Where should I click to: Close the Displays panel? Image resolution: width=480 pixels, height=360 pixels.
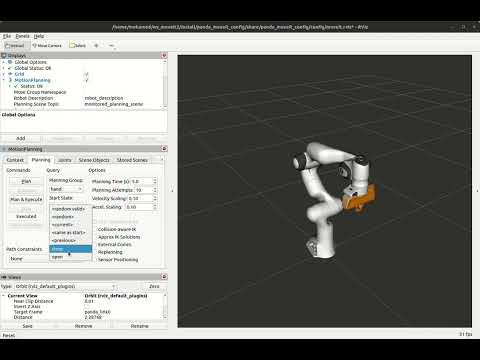[x=164, y=56]
